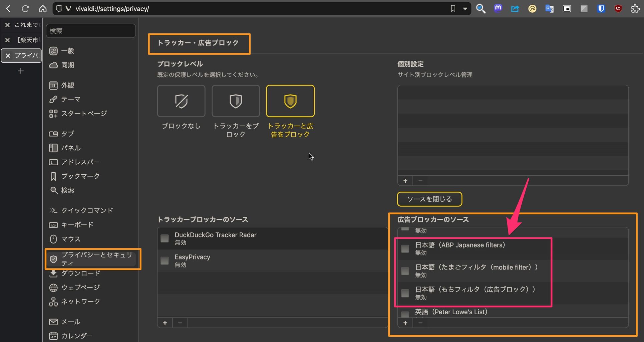Open マウス settings section
The image size is (644, 342).
point(65,239)
